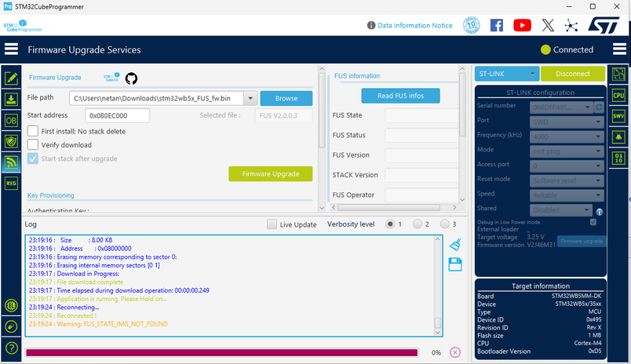The image size is (631, 364).
Task: Open Registers (REG) panel
Action: [11, 184]
